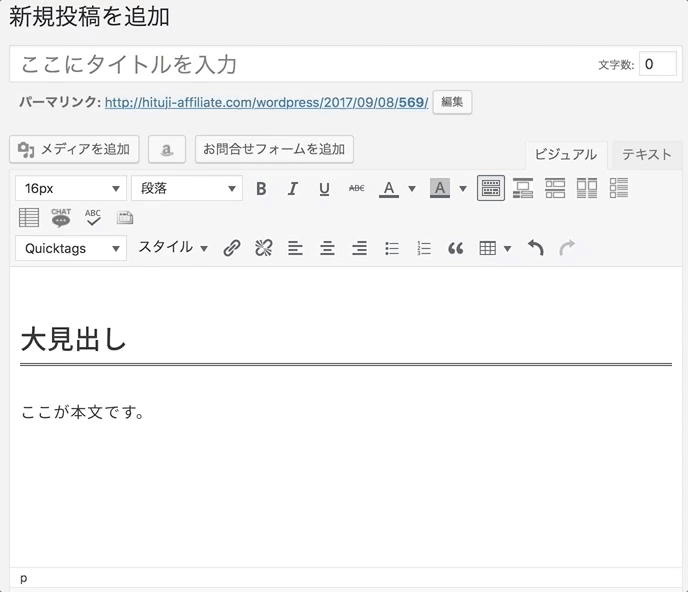The image size is (688, 592).
Task: Click the table insert icon
Action: (487, 248)
